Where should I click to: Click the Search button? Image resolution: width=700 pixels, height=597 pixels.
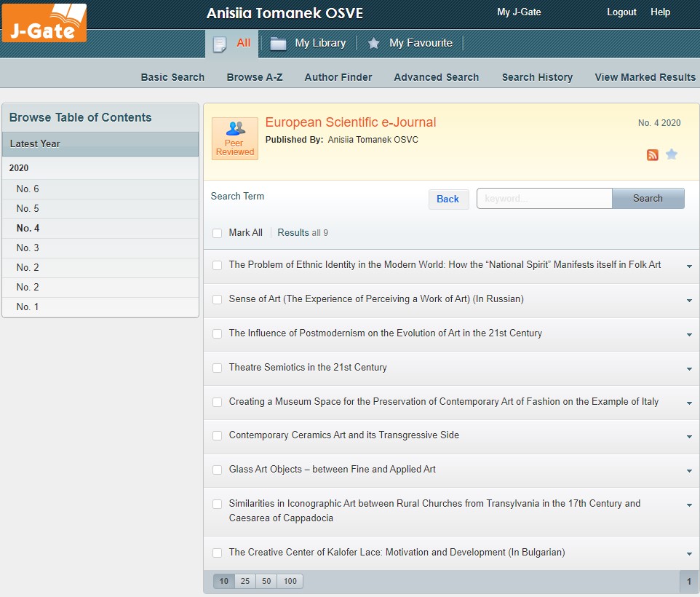tap(648, 198)
